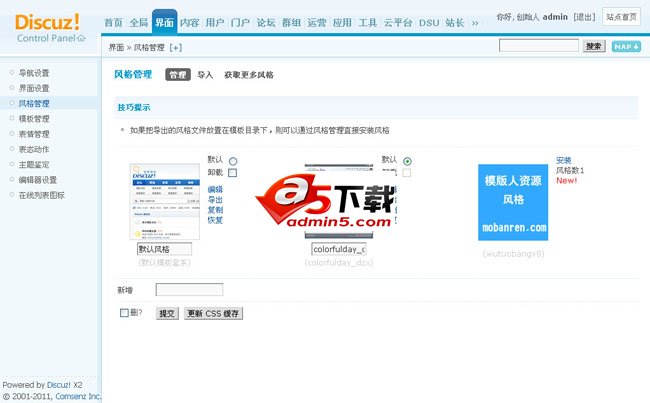
Task: Select 风格管理 in the sidebar
Action: pos(34,103)
